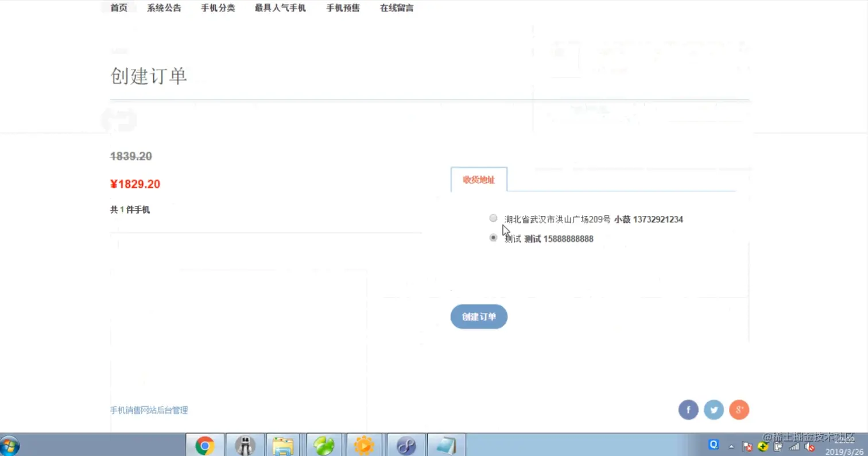Viewport: 868px width, 456px height.
Task: Click the power plug tray icon
Action: click(778, 447)
